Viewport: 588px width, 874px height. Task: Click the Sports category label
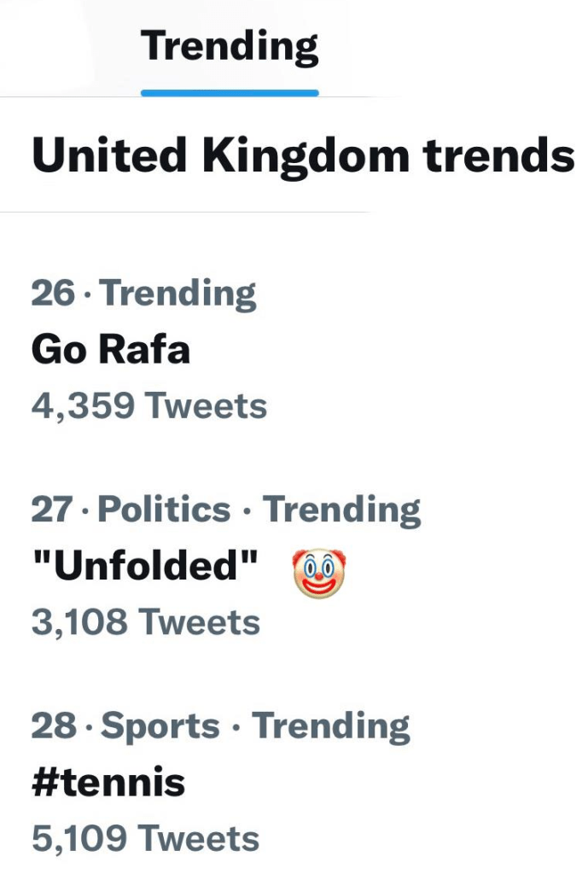(x=160, y=726)
